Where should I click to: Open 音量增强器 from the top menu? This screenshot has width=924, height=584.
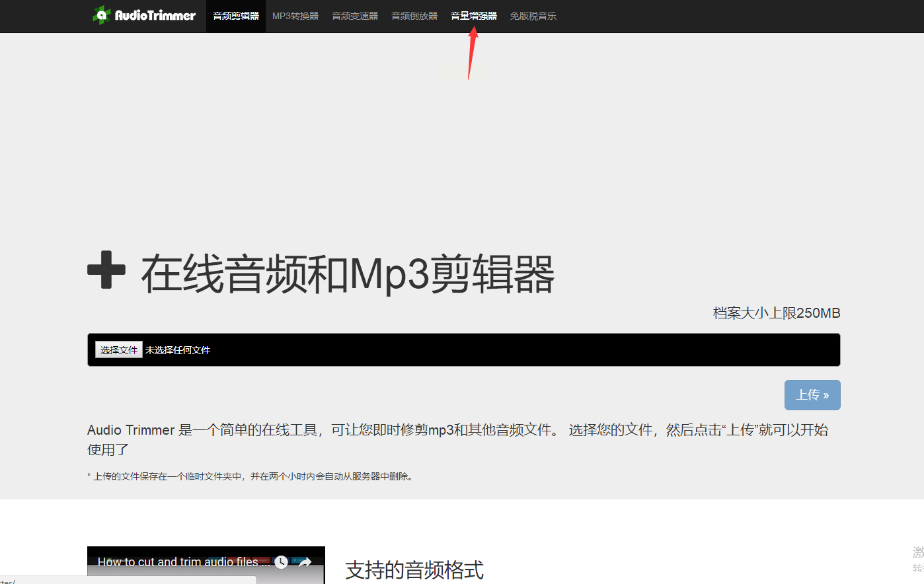click(x=474, y=16)
